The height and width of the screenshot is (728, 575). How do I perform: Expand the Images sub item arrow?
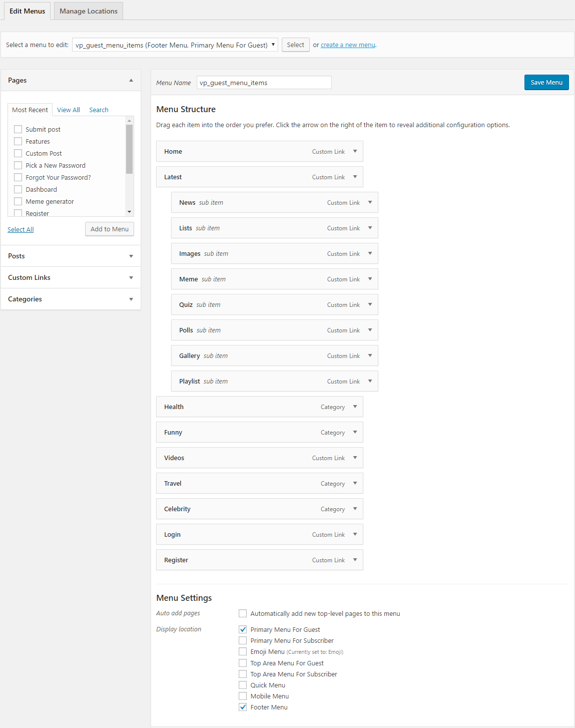click(x=370, y=253)
